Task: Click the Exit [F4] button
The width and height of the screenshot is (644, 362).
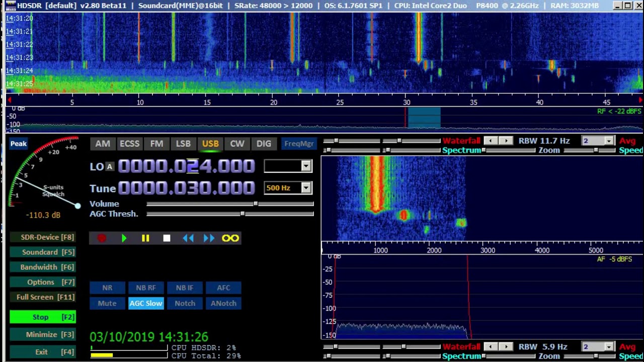Action: pos(43,352)
